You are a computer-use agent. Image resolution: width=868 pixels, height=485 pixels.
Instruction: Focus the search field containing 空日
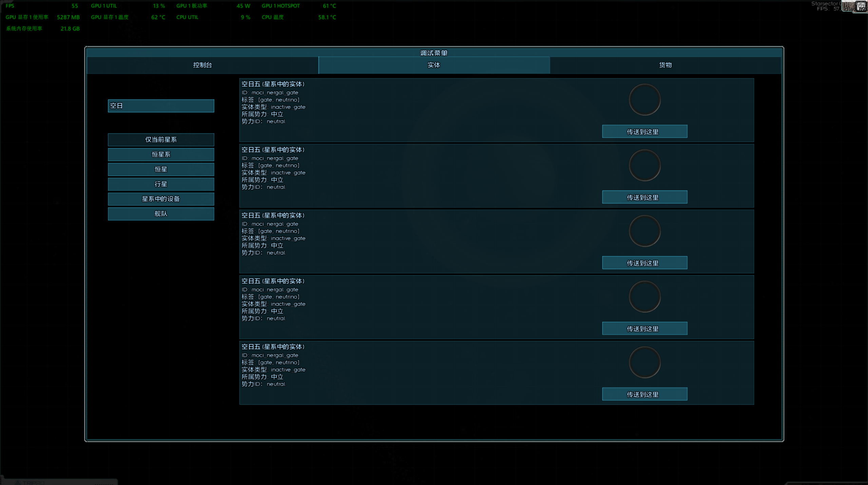pos(161,106)
